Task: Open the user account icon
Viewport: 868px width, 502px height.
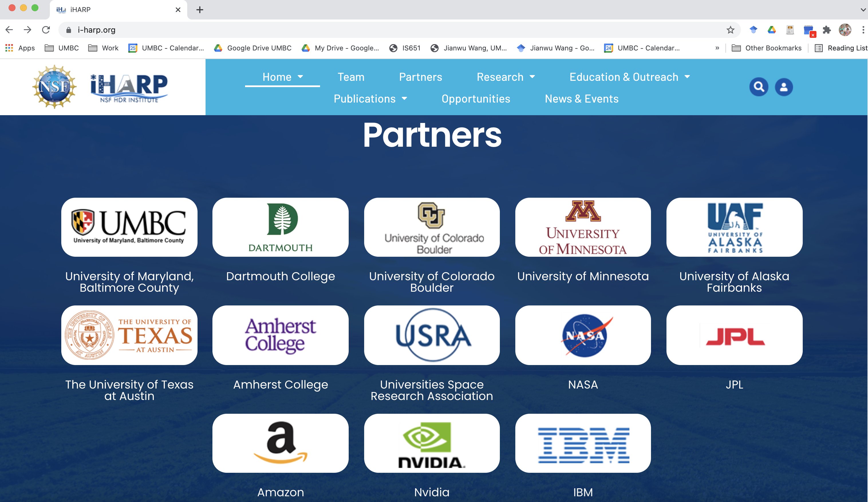Action: click(784, 87)
